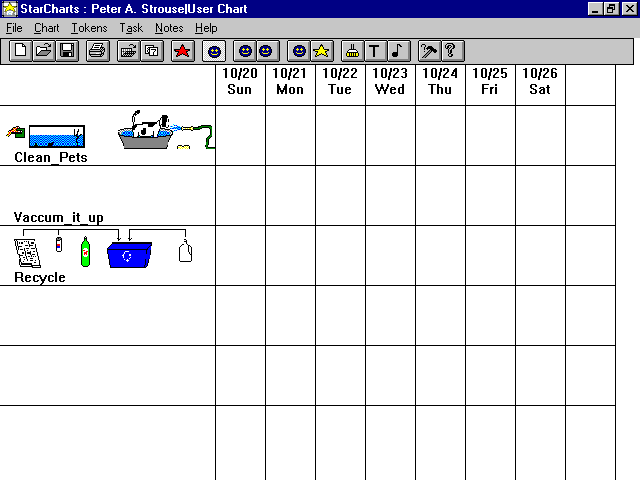Viewport: 640px width, 480px height.
Task: Save chart using the floppy disk icon
Action: [x=66, y=50]
